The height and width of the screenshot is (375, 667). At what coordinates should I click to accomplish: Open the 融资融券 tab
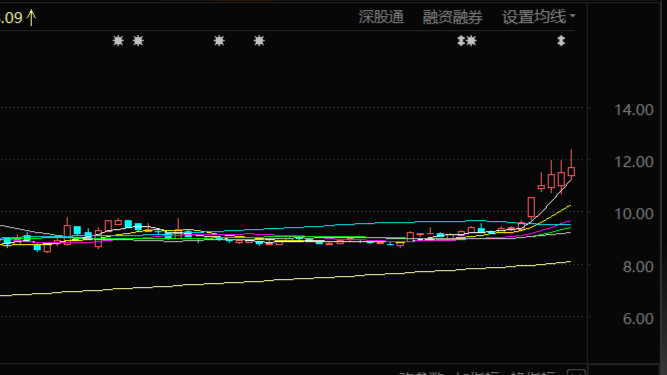pyautogui.click(x=453, y=17)
